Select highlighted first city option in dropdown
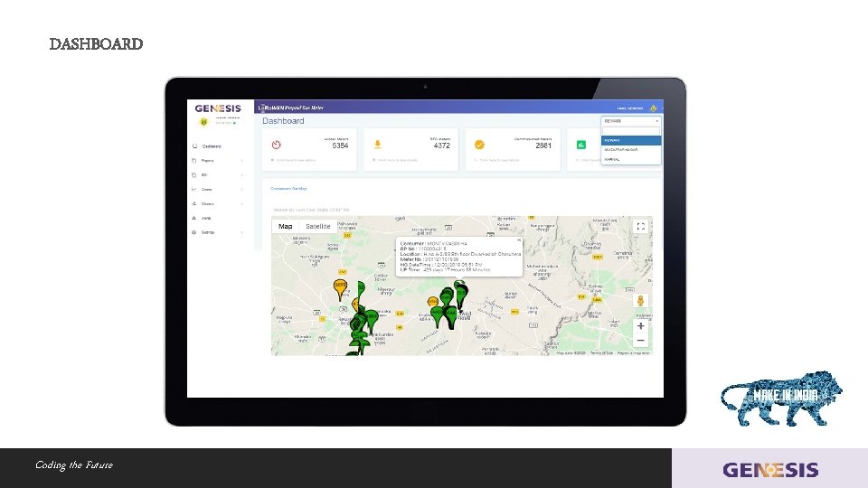The width and height of the screenshot is (868, 488). (630, 141)
